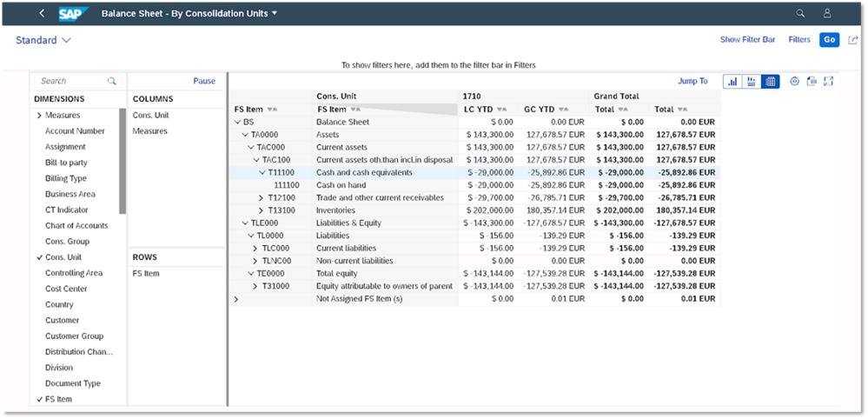Switch to chart and table view
The image size is (868, 419).
(752, 82)
